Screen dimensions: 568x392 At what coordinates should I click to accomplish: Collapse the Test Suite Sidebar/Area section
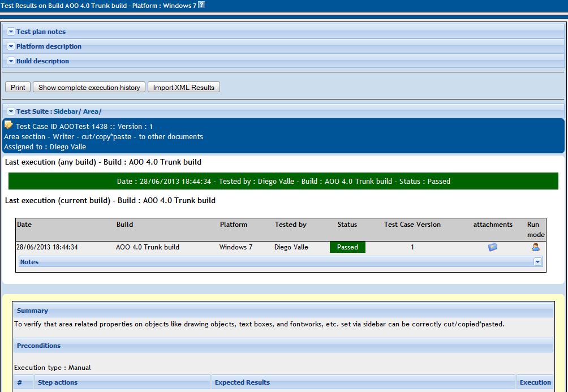(x=11, y=111)
